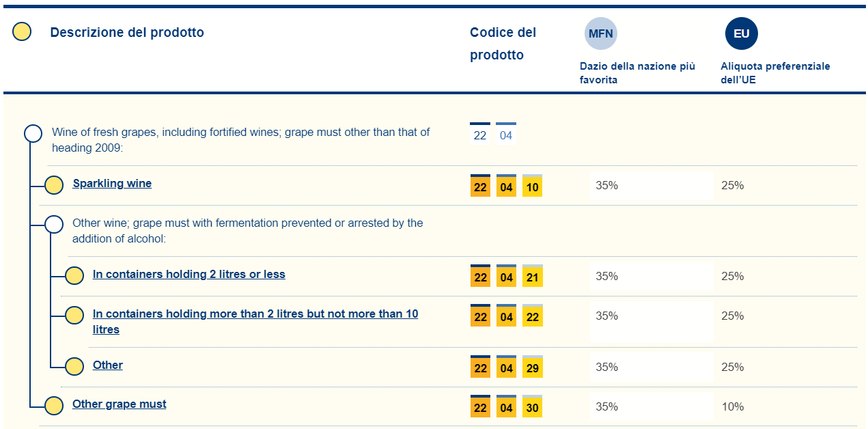This screenshot has width=868, height=429.
Task: Open 'In containers holding 2 litres or less'
Action: coord(188,275)
